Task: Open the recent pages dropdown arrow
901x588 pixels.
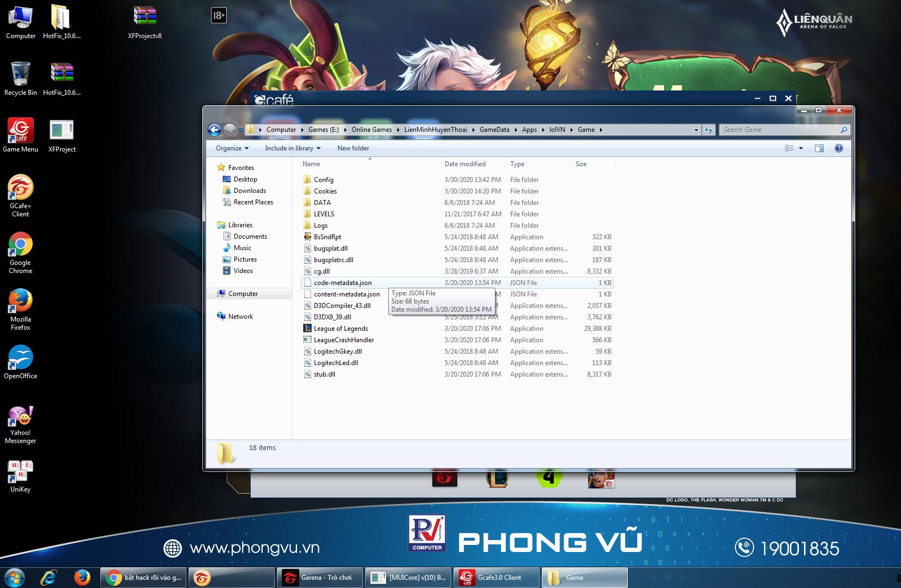Action: 240,130
